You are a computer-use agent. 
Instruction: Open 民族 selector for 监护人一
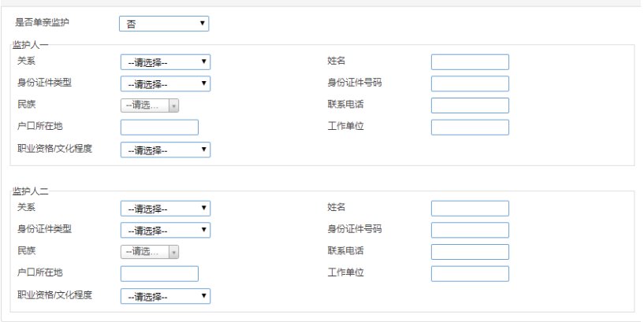(150, 105)
